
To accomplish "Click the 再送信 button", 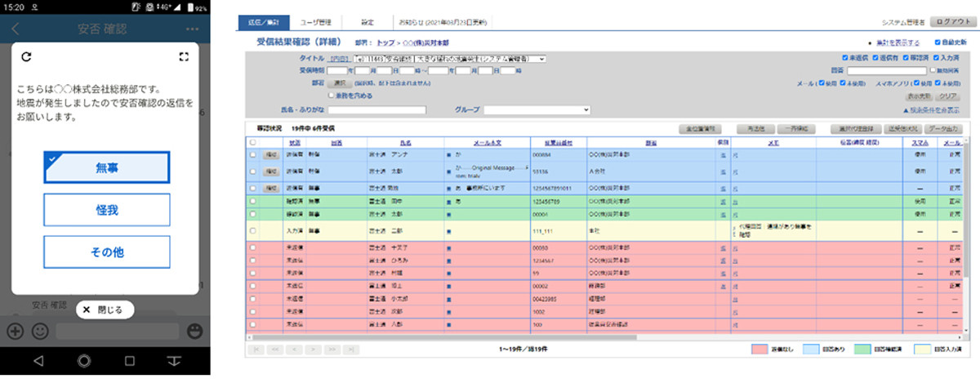I will 754,129.
